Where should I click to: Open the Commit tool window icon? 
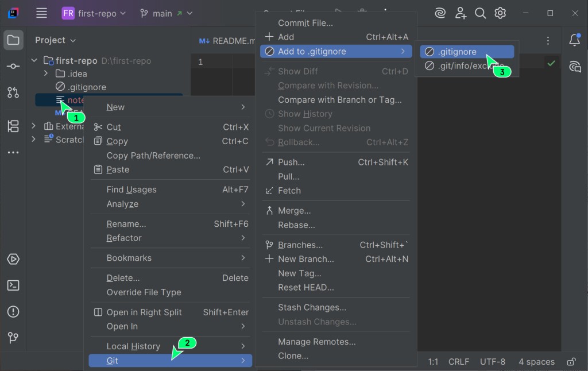[x=13, y=66]
